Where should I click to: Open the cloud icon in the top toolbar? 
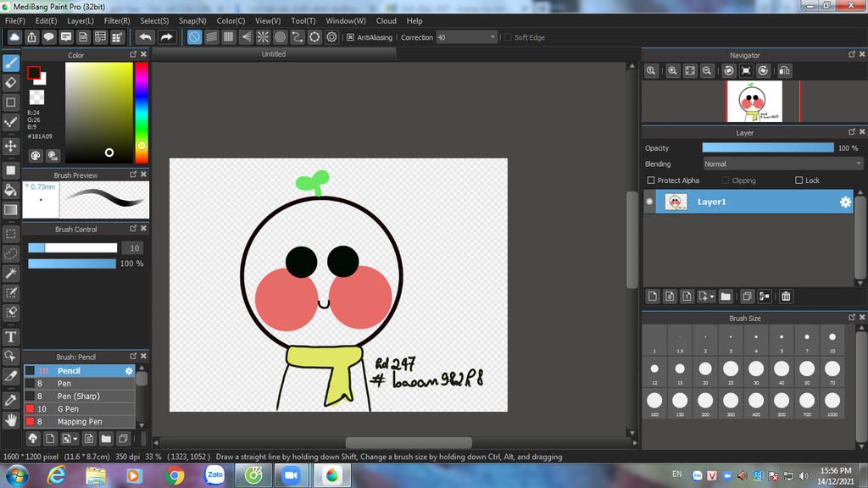[14, 37]
